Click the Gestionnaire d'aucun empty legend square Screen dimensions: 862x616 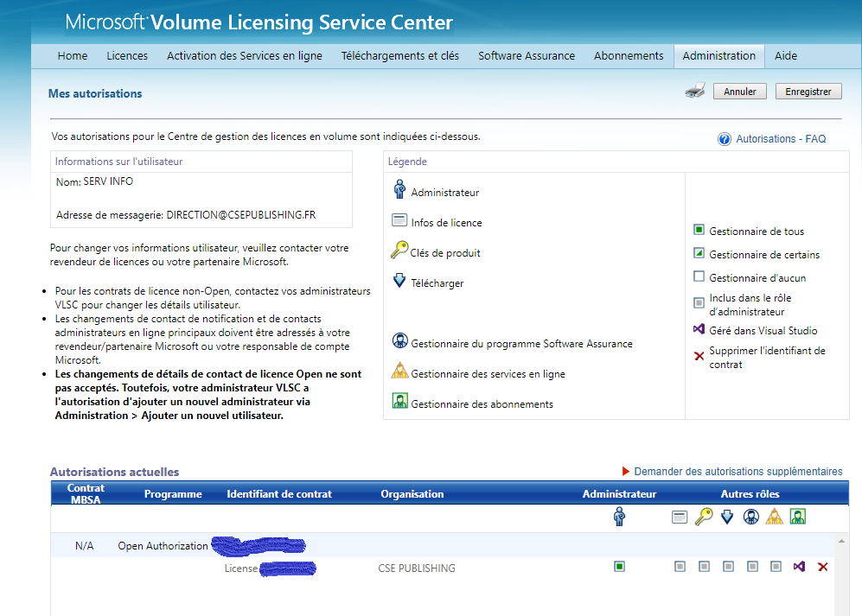[699, 276]
